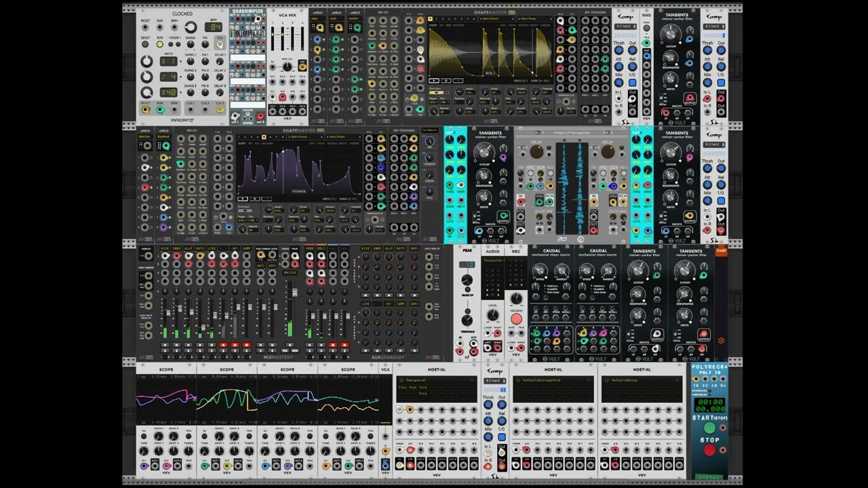Click the Clocked ratio display reading X48
This screenshot has width=868, height=488.
click(169, 92)
